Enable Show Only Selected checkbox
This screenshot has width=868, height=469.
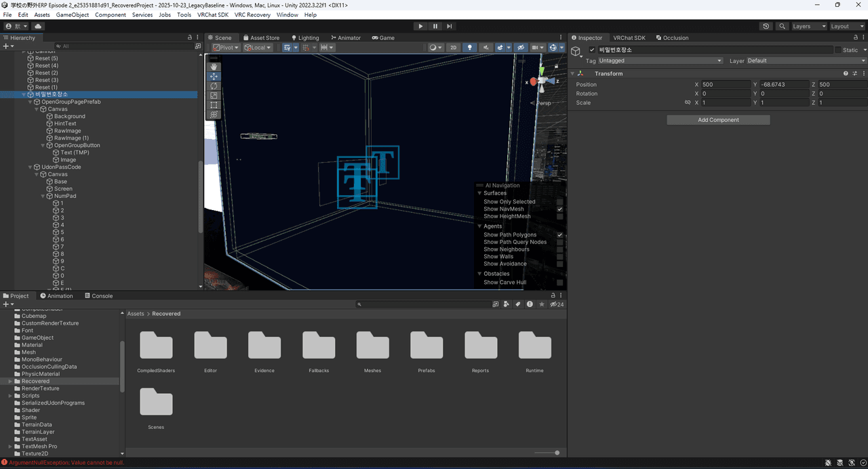tap(560, 202)
